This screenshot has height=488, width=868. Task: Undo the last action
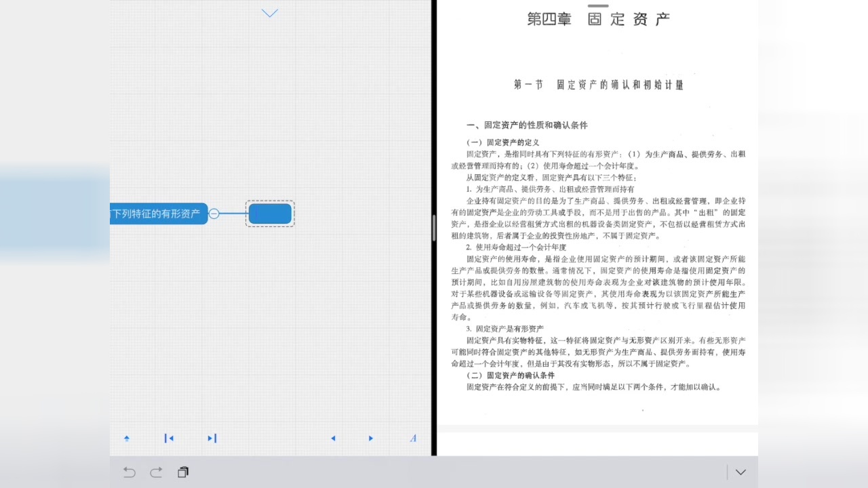(x=129, y=472)
